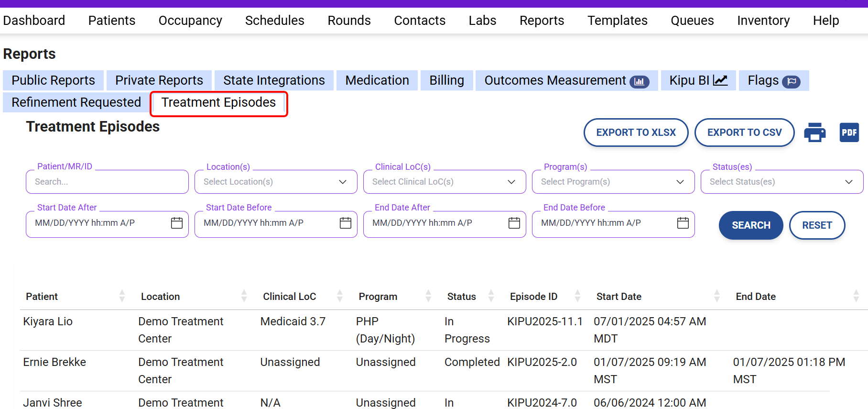This screenshot has width=868, height=409.
Task: Switch to the Treatment Episodes tab
Action: [x=218, y=103]
